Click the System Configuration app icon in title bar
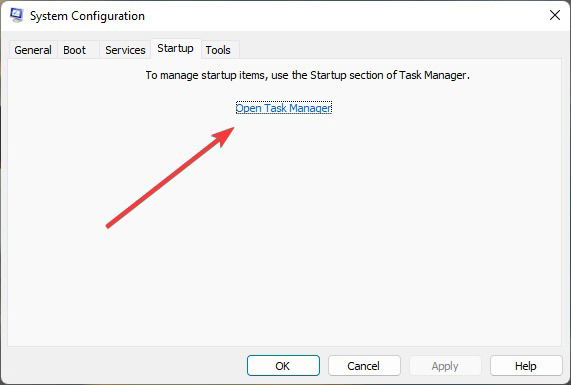571x385 pixels. (x=16, y=15)
